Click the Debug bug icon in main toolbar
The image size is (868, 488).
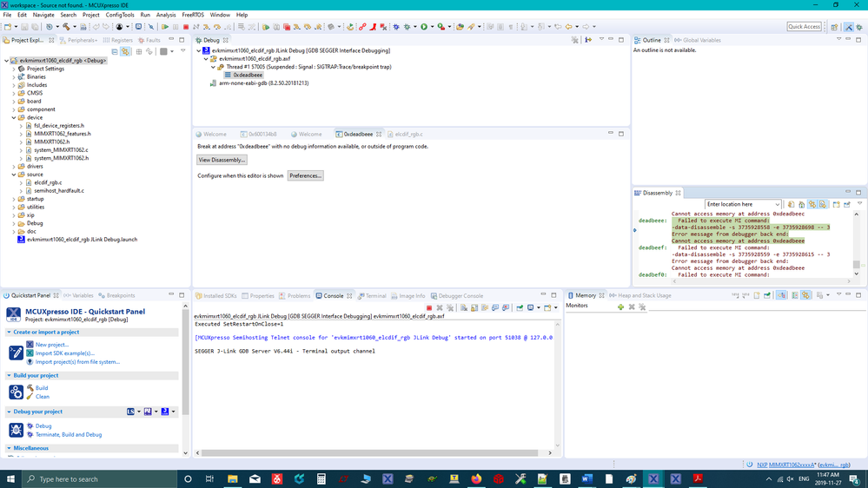[407, 27]
